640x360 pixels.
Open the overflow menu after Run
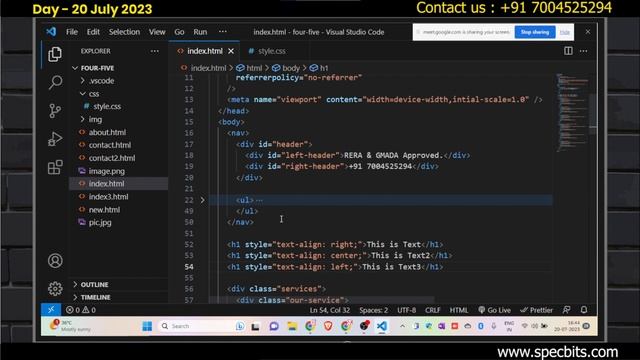[222, 31]
